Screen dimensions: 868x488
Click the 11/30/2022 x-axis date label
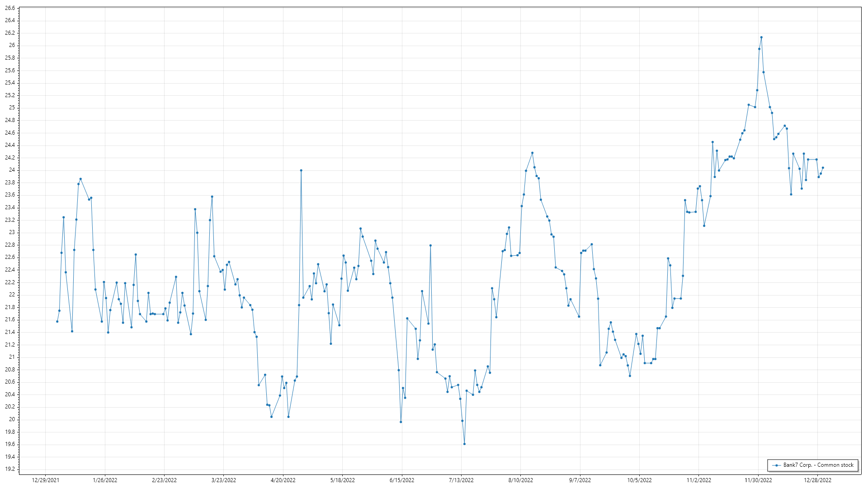[x=758, y=480]
